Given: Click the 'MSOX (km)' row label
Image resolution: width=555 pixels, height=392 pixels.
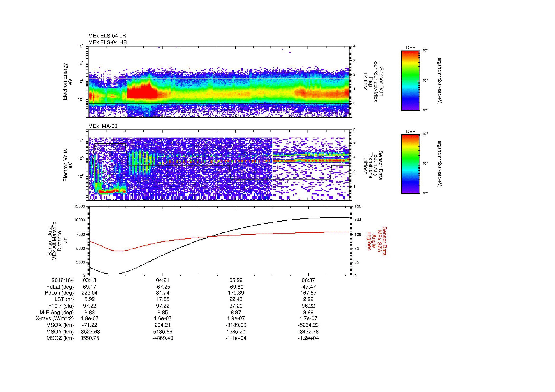Looking at the screenshot, I should pyautogui.click(x=60, y=325).
